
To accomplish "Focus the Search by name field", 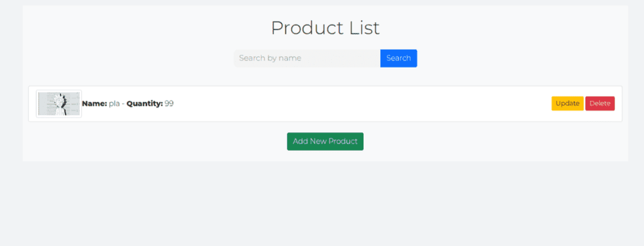I will click(307, 59).
